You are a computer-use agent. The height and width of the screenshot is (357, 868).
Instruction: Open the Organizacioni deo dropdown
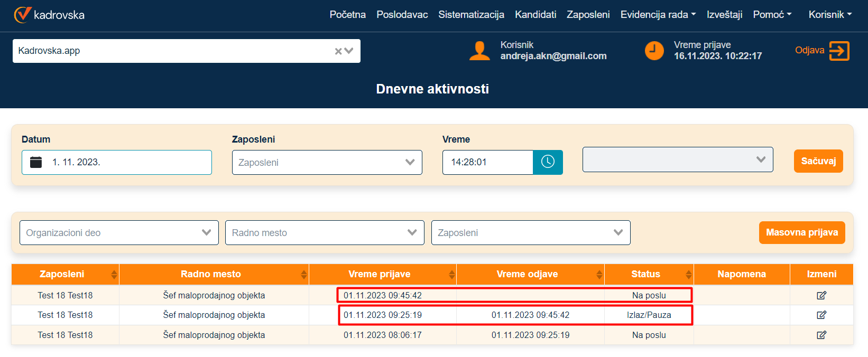coord(119,233)
